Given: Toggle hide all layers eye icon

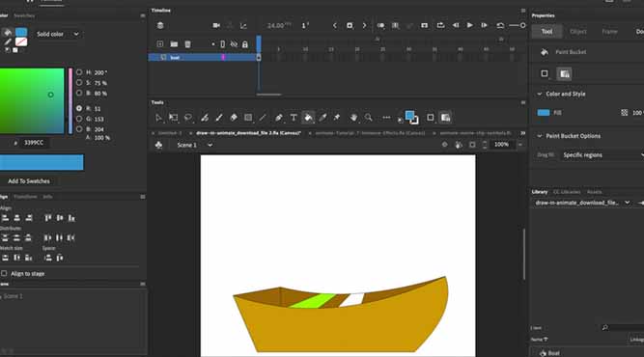Looking at the screenshot, I should (234, 44).
